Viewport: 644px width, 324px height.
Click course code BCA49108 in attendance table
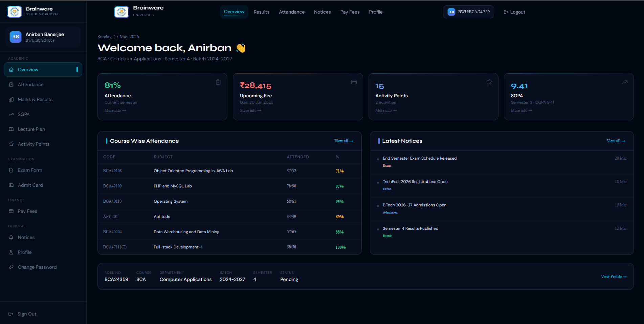(x=112, y=171)
